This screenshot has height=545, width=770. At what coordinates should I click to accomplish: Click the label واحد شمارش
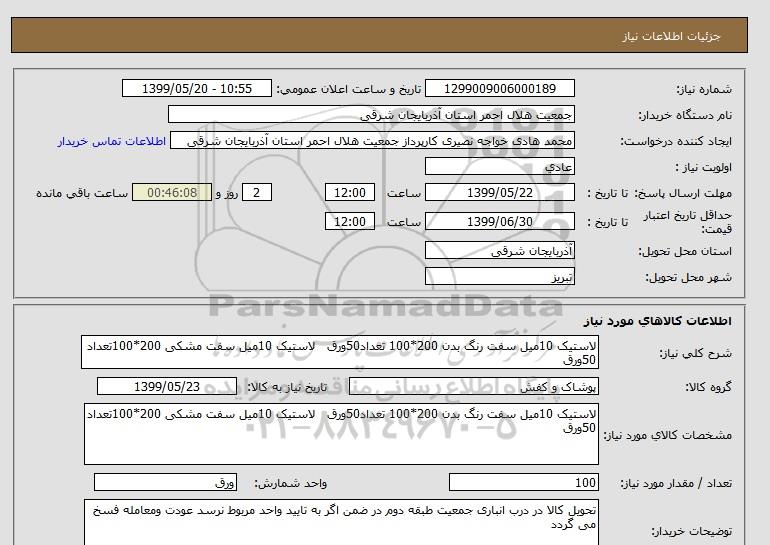(291, 484)
